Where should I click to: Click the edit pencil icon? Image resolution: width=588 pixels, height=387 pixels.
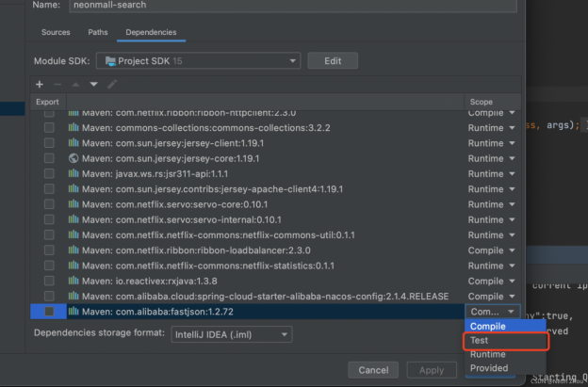(112, 85)
